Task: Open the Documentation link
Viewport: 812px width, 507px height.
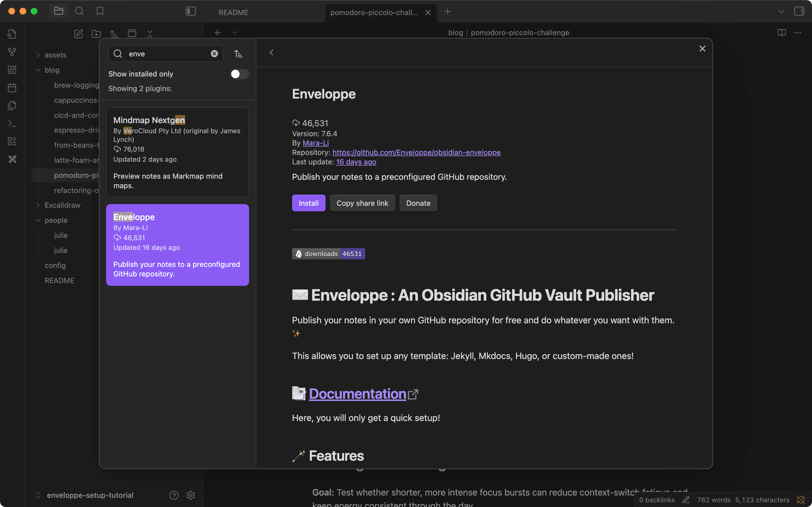Action: 357,394
